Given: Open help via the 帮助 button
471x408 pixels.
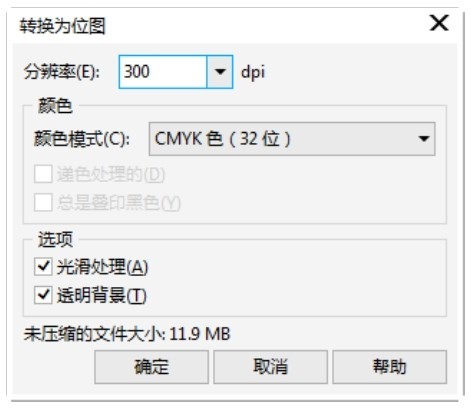Looking at the screenshot, I should [389, 367].
